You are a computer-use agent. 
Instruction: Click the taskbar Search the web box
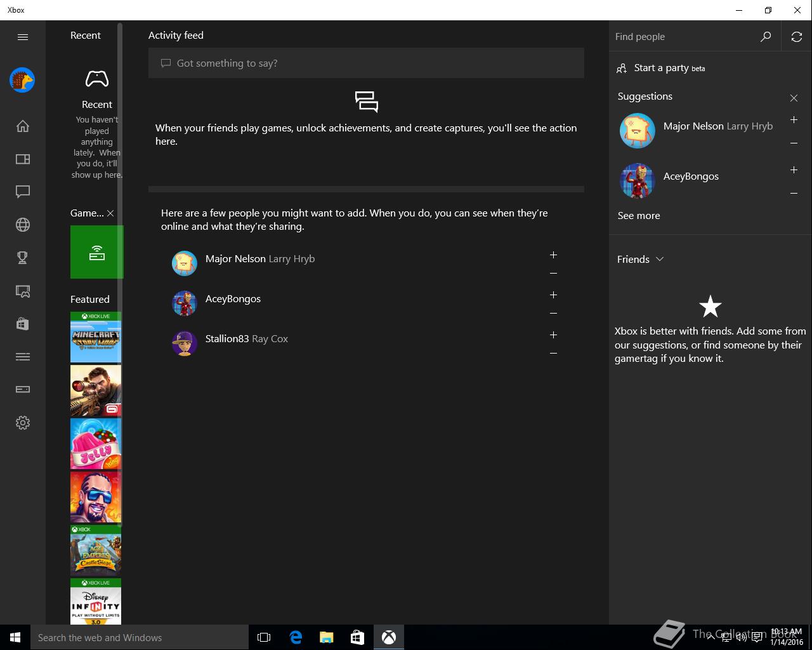pyautogui.click(x=140, y=637)
